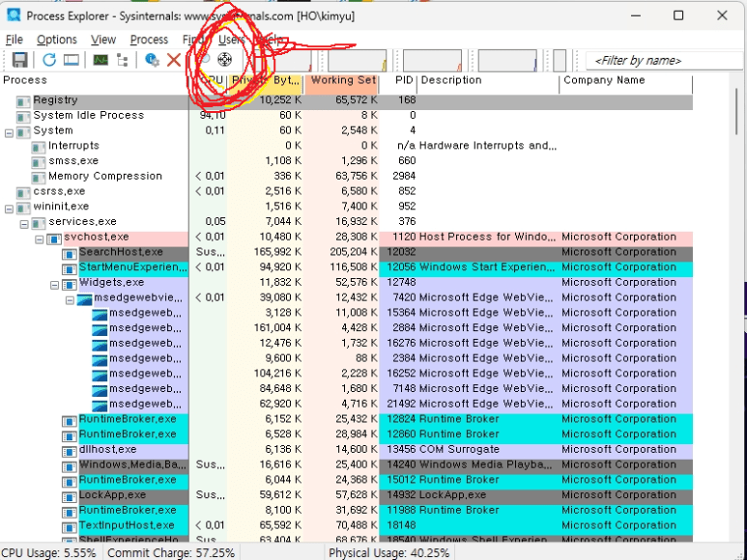747x560 pixels.
Task: Select the RuntimeBroker.exe row with PID 12824
Action: [347, 419]
